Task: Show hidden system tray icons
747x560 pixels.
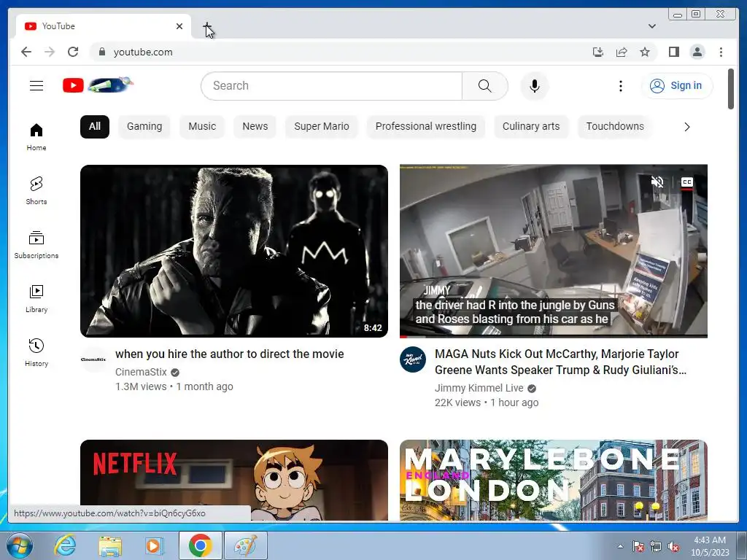Action: pos(620,546)
